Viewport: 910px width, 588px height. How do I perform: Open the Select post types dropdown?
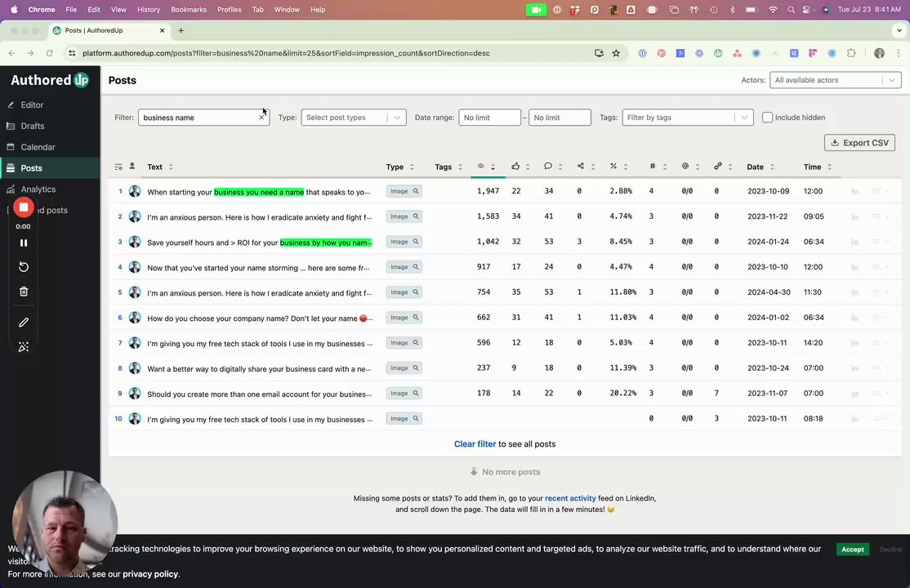coord(354,118)
